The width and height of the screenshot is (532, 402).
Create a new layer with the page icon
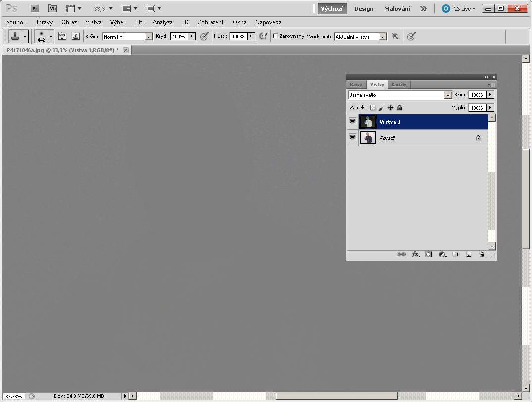click(x=468, y=254)
